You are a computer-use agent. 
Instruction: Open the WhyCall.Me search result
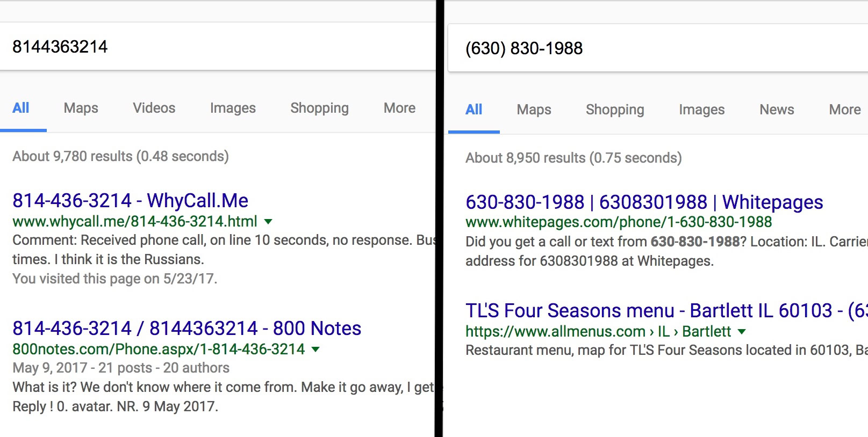[x=130, y=200]
